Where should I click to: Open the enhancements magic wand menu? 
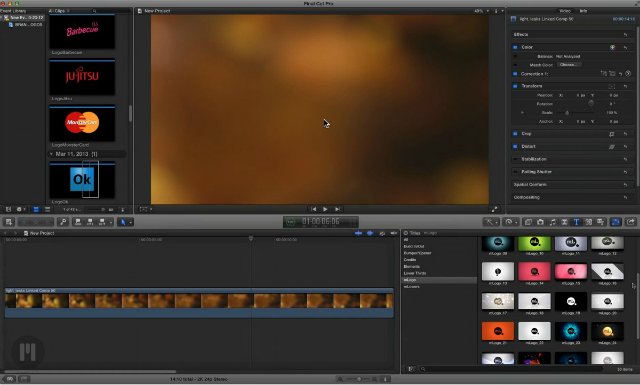click(x=491, y=222)
